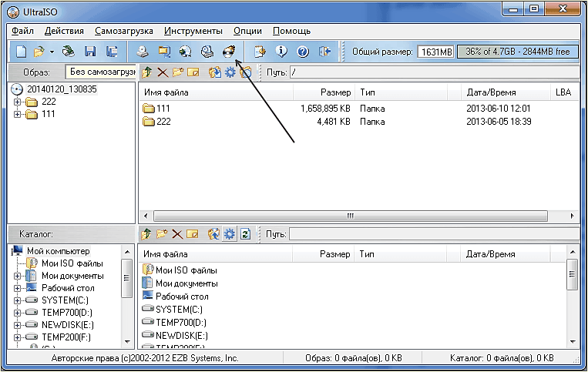Screen dimensions: 588x372
Task: Expand TEMP200(F:) drive node
Action: tap(17, 337)
